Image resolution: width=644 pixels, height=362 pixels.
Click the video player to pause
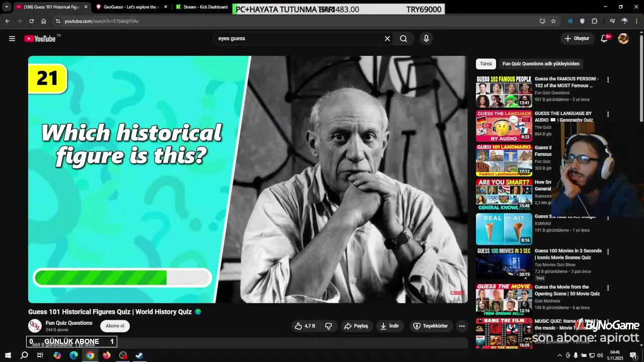pos(248,179)
